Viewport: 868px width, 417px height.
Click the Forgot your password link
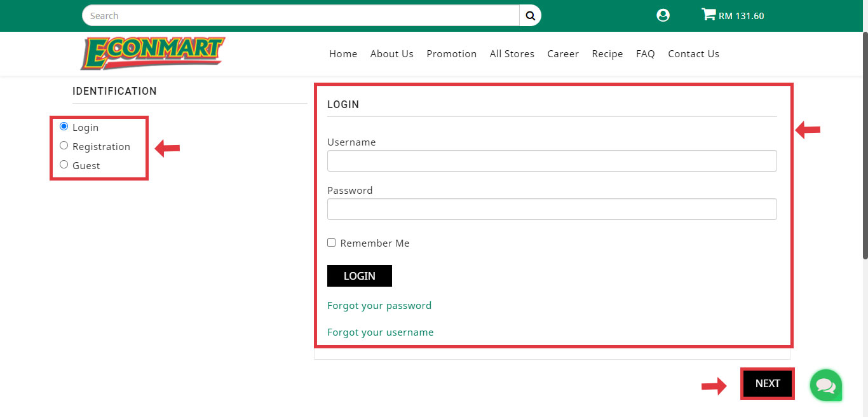click(x=379, y=306)
